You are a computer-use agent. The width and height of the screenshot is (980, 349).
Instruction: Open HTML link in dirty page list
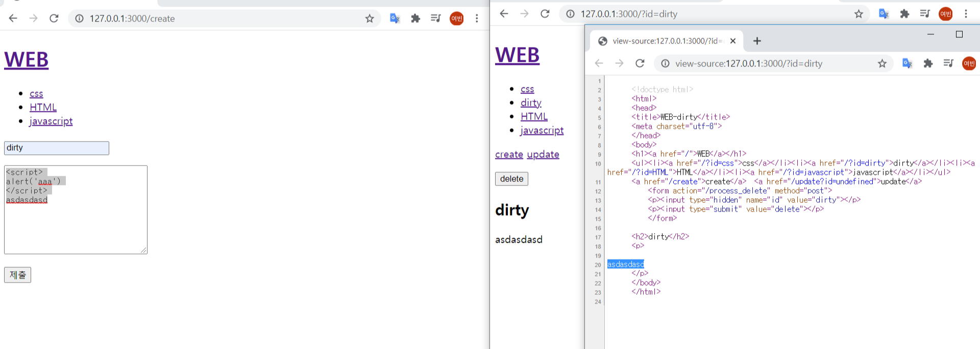(x=534, y=117)
